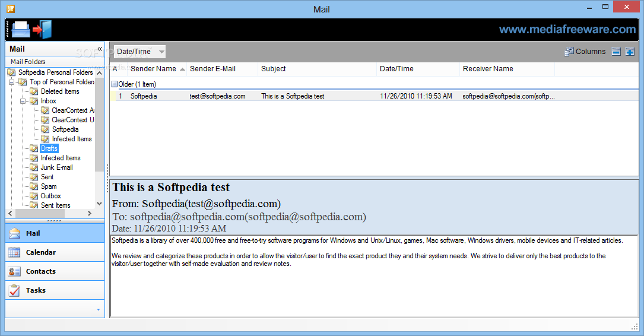644x336 pixels.
Task: Collapse the Inbox folder node
Action: pos(23,101)
